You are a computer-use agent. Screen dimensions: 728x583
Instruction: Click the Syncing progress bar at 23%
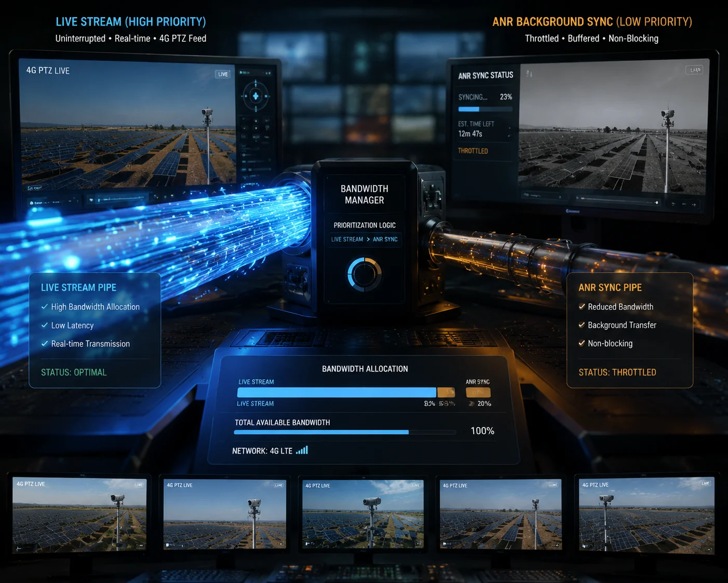[485, 109]
